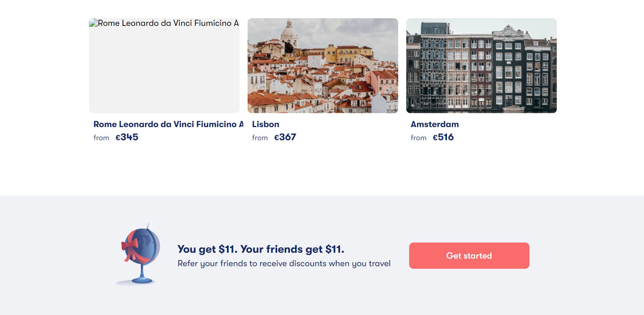Click the "from" label under Amsterdam

click(x=419, y=138)
